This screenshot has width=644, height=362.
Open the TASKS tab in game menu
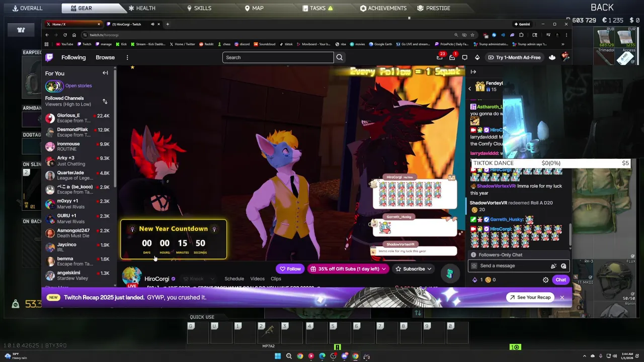click(318, 8)
